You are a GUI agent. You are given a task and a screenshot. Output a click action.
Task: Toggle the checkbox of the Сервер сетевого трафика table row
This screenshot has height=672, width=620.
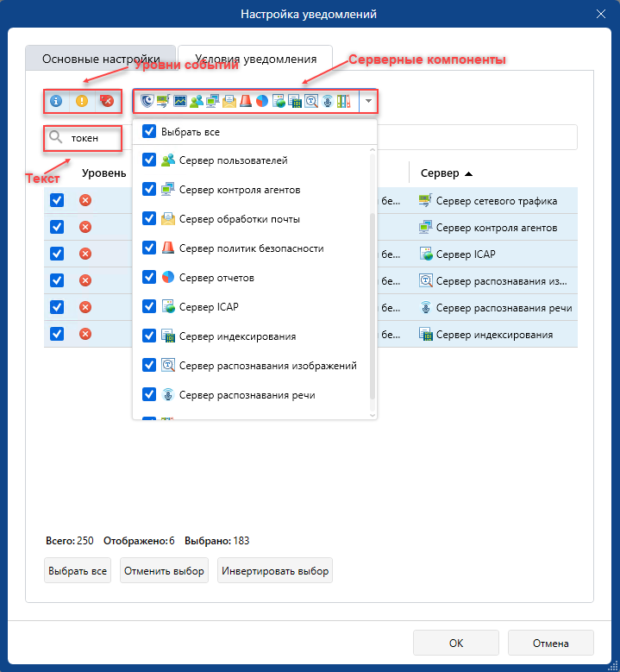(x=57, y=200)
